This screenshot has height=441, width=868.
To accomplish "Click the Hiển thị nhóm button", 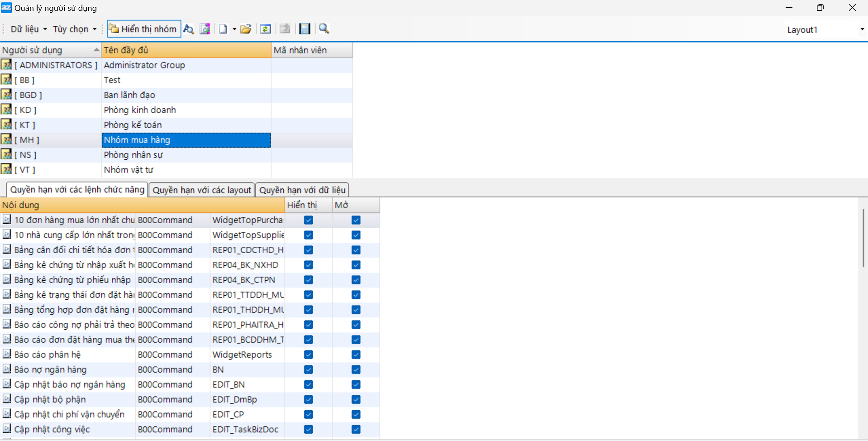I will (144, 29).
